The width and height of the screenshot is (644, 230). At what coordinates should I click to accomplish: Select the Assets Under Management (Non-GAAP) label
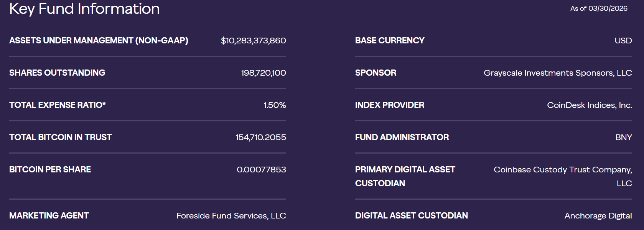click(x=99, y=41)
